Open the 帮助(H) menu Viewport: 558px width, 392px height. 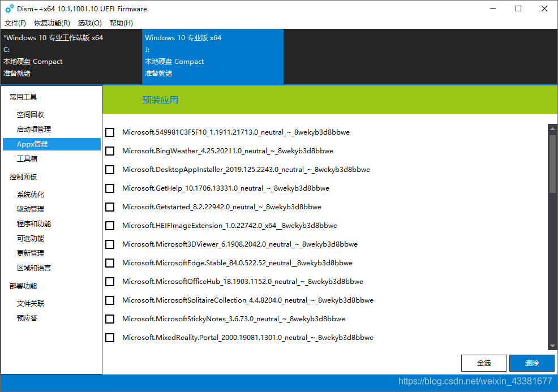(121, 23)
